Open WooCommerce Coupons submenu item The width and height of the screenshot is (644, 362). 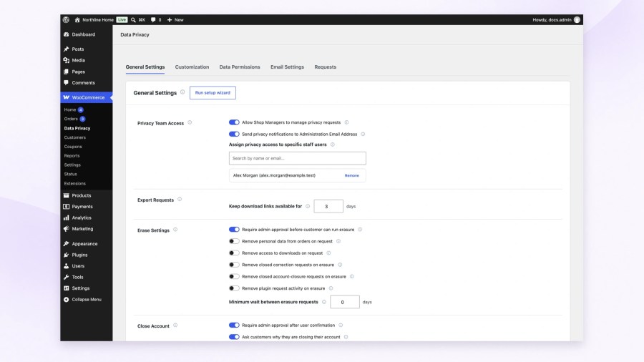(73, 147)
